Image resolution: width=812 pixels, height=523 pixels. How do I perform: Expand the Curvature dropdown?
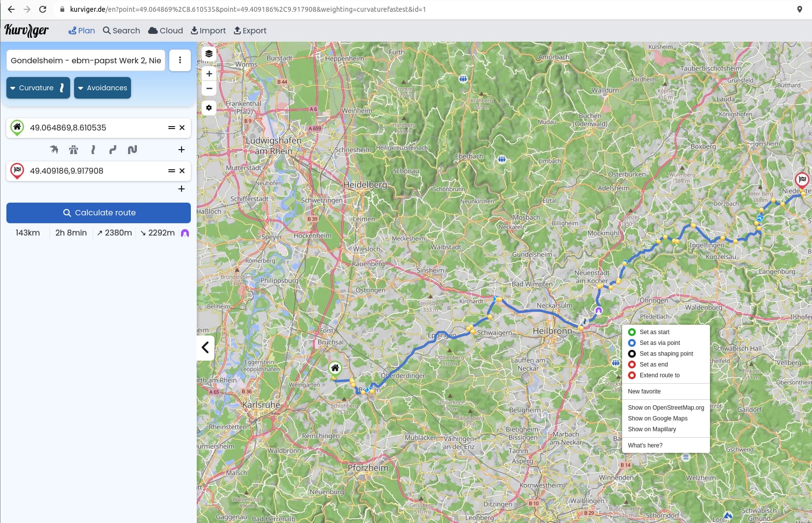pos(38,88)
